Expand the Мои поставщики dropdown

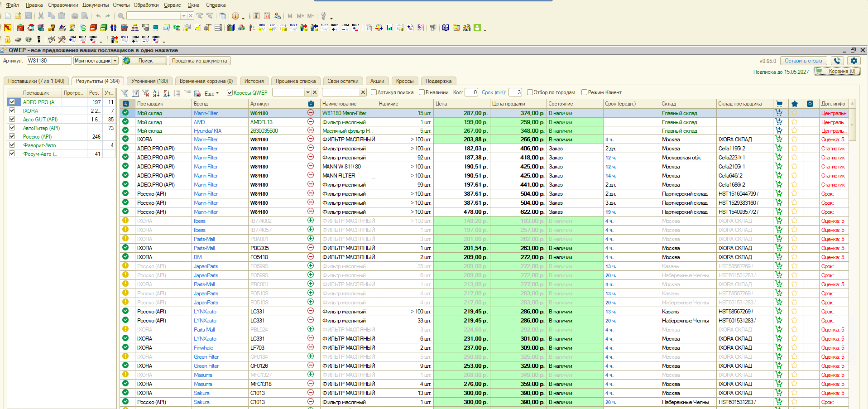(x=115, y=61)
